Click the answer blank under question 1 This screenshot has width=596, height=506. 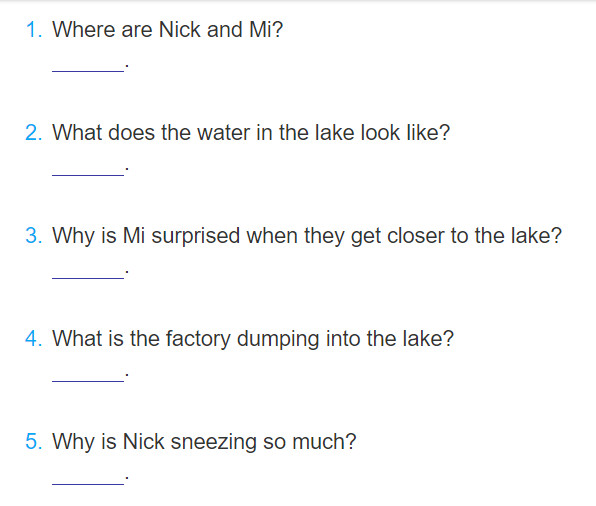[88, 67]
